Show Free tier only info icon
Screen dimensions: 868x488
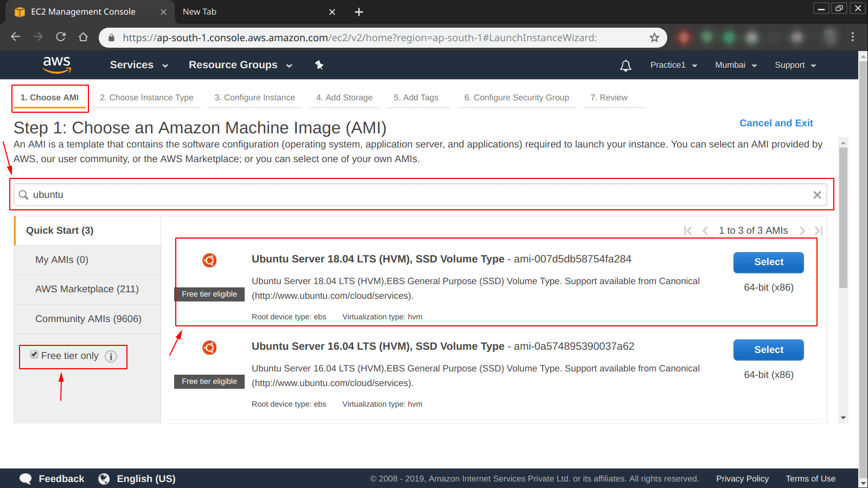pyautogui.click(x=111, y=356)
